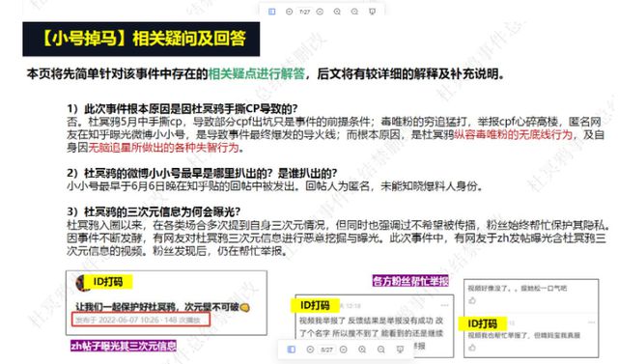Toggle sidebar icon in the 7/27 toolbar

coord(272,12)
